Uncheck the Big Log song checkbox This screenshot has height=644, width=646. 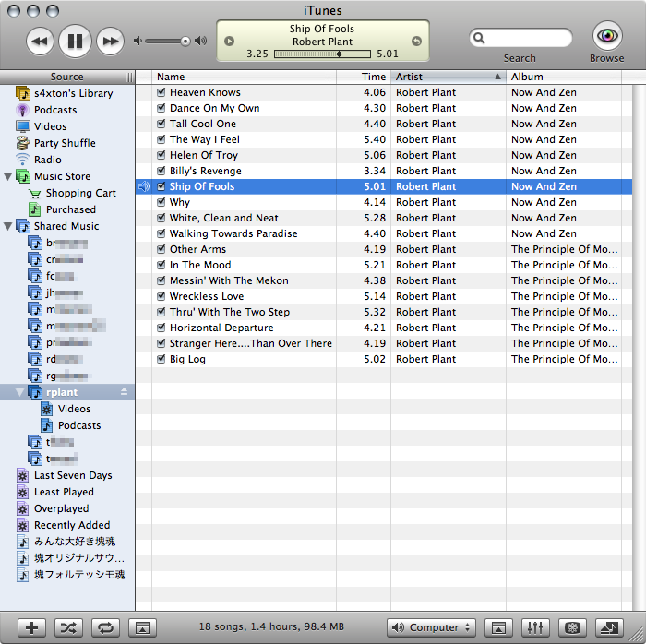tap(161, 359)
